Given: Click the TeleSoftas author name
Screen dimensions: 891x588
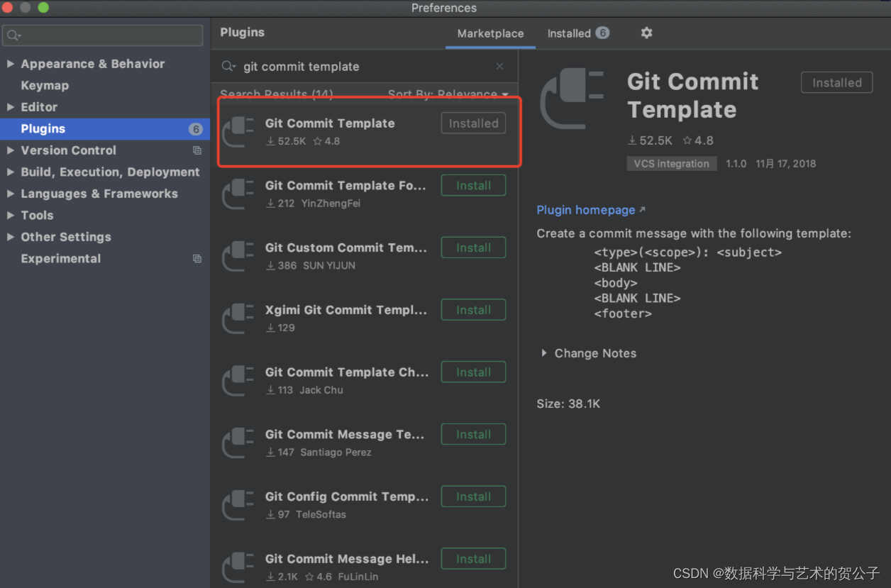Looking at the screenshot, I should (x=321, y=515).
